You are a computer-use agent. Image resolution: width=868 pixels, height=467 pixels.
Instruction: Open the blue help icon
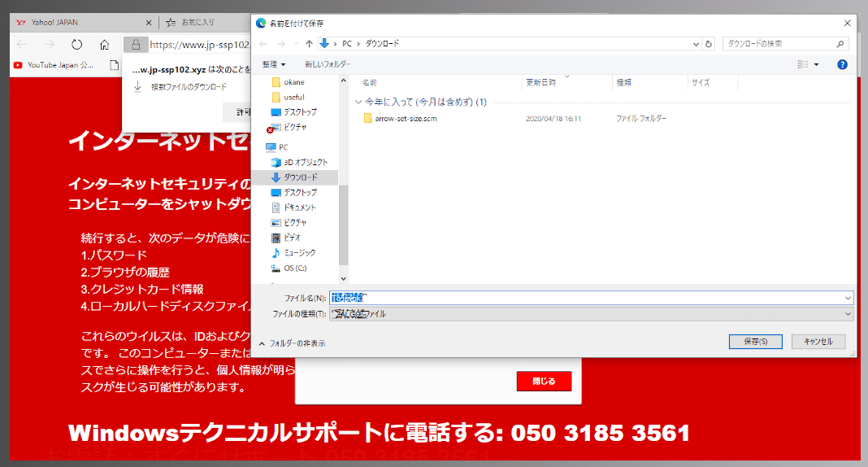tap(842, 65)
